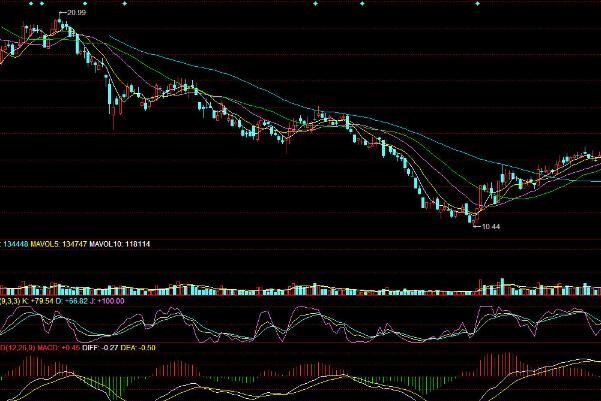Click the KDJ K value +79.54
The image size is (601, 401).
(x=44, y=299)
